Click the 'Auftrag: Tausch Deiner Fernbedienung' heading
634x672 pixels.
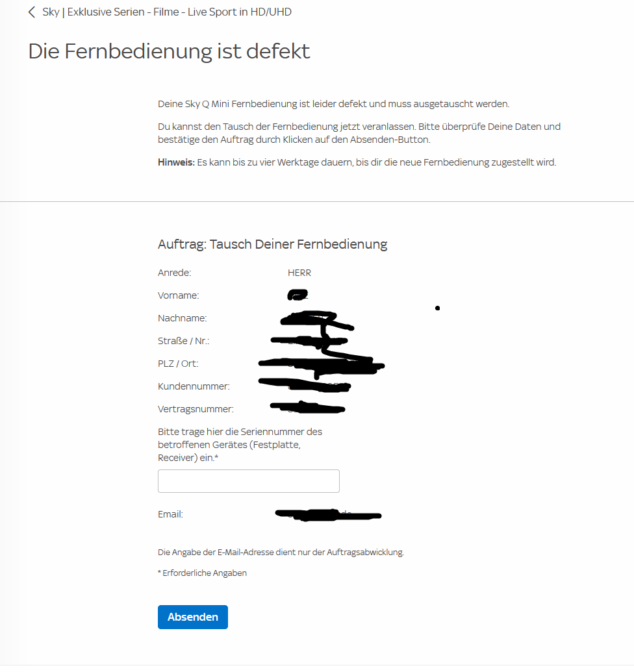click(x=272, y=244)
